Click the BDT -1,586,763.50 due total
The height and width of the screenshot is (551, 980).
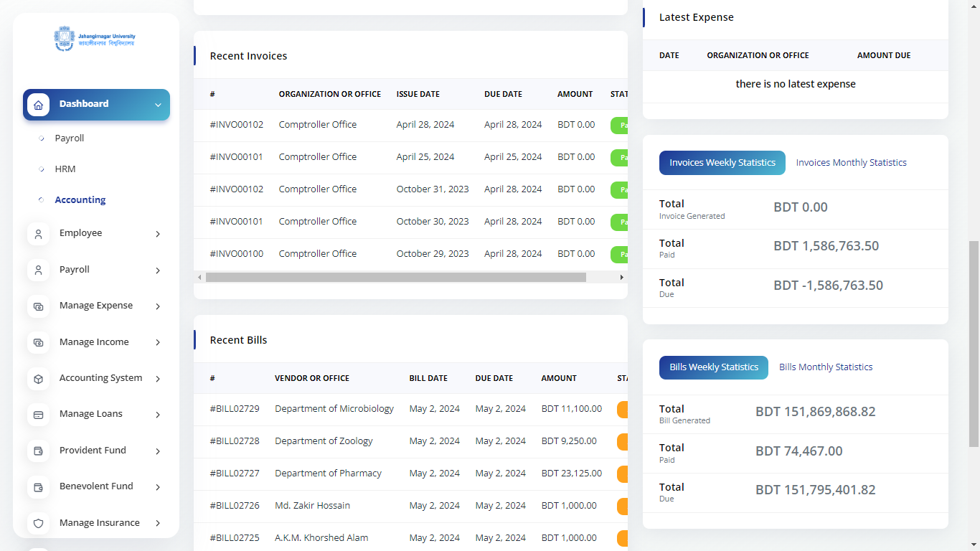coord(828,286)
